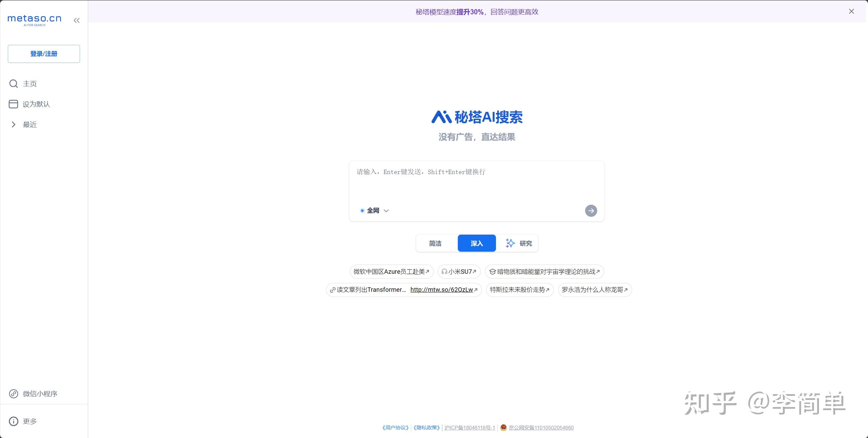Select 设为默认 in sidebar
The image size is (868, 438).
(x=29, y=104)
